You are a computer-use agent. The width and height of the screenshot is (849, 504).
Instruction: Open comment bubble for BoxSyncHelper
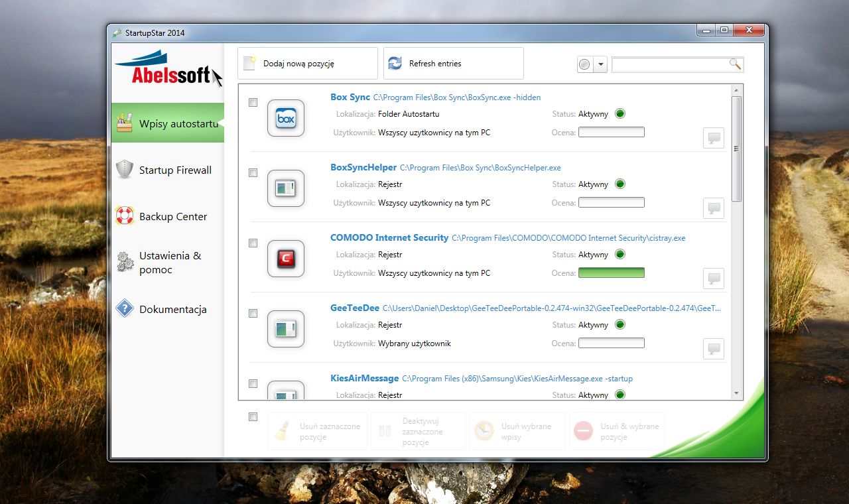(x=714, y=208)
